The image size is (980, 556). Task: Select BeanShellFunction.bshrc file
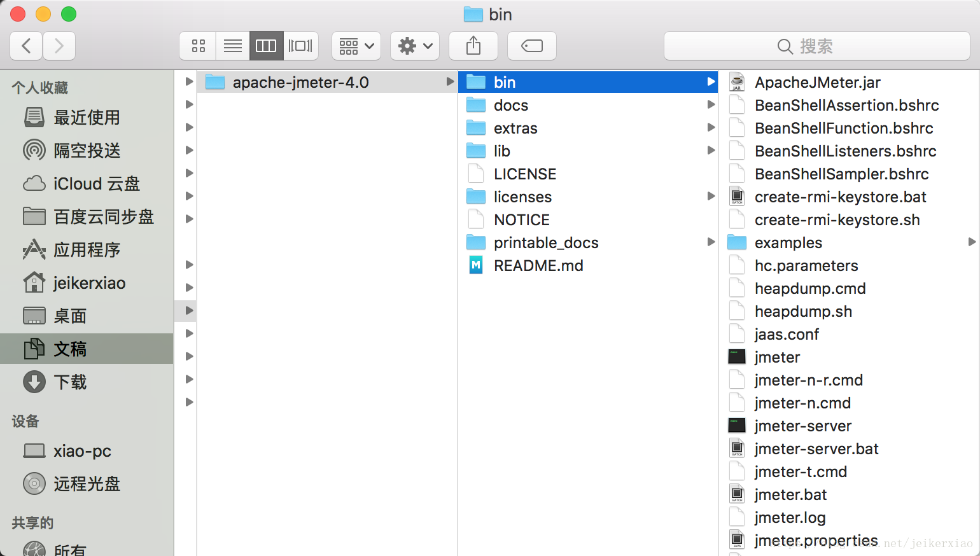click(x=850, y=128)
